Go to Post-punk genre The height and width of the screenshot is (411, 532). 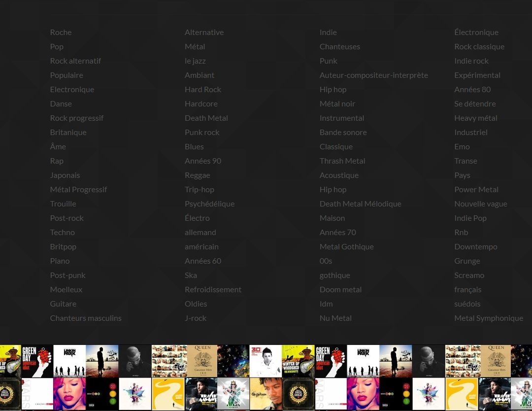[x=67, y=275]
